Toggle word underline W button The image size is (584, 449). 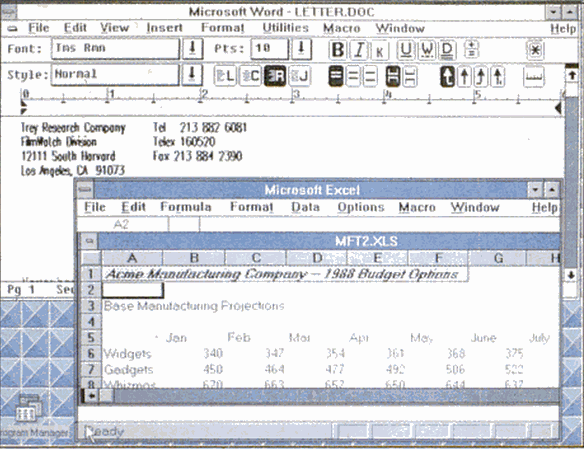(x=427, y=50)
